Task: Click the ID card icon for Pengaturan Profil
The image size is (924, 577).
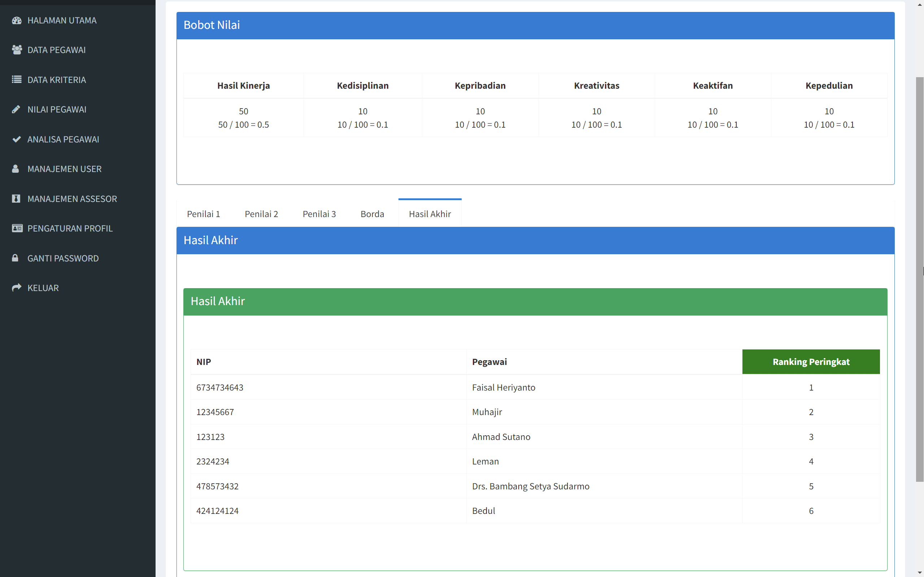Action: click(x=17, y=228)
